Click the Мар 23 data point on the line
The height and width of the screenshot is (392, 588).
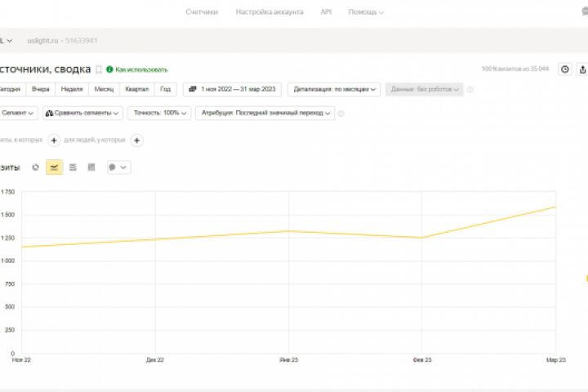click(555, 207)
